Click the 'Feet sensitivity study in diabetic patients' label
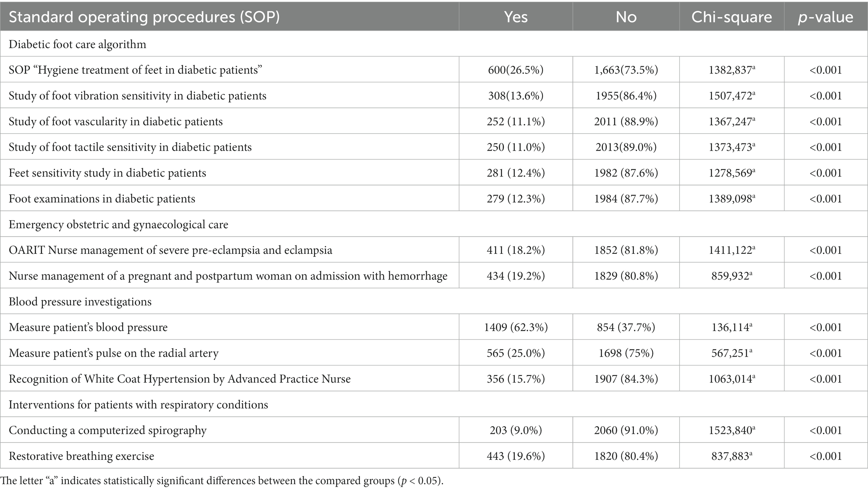The width and height of the screenshot is (868, 490). 107,173
